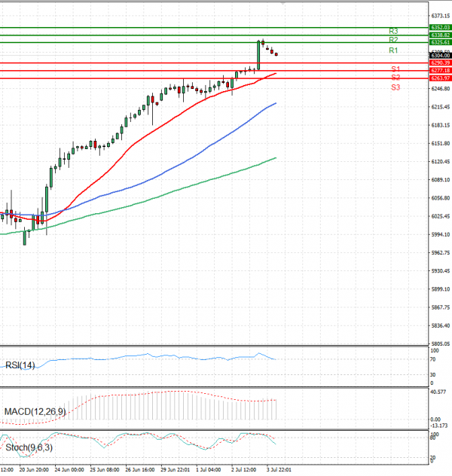Click the RSI 70 level value

point(433,359)
